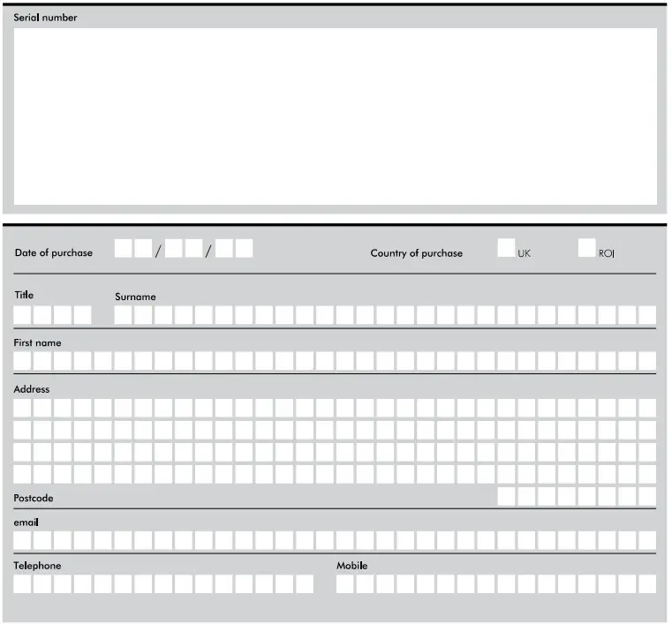Click the first First name character box
672x624 pixels.
point(22,361)
